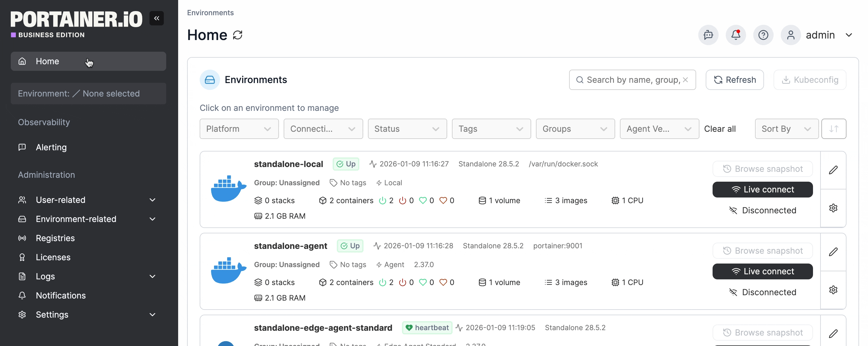Open the feedback chat robot icon
Image resolution: width=868 pixels, height=346 pixels.
point(708,35)
